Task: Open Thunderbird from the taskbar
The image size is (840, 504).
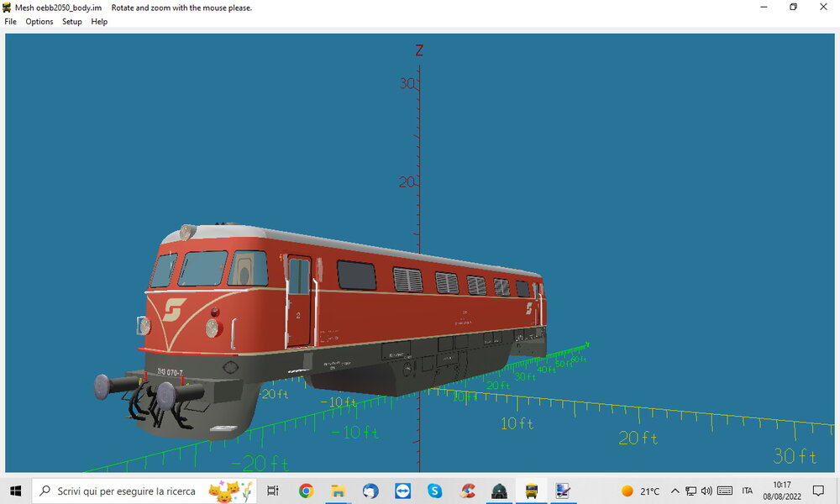Action: 370,491
